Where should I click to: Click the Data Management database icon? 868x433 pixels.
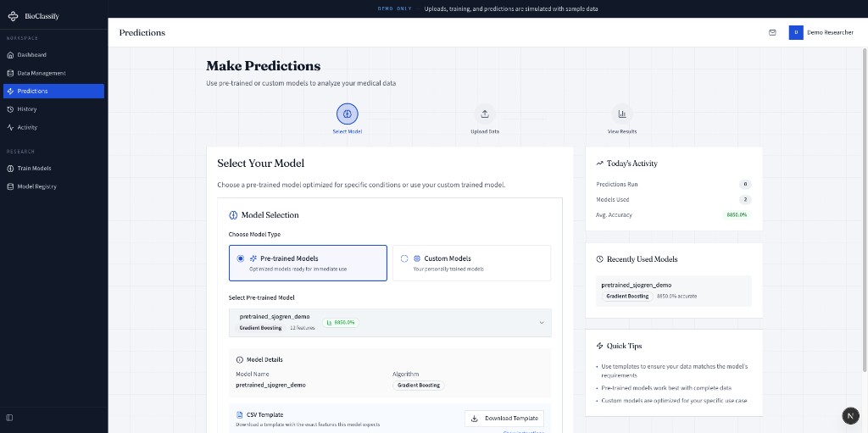[10, 73]
